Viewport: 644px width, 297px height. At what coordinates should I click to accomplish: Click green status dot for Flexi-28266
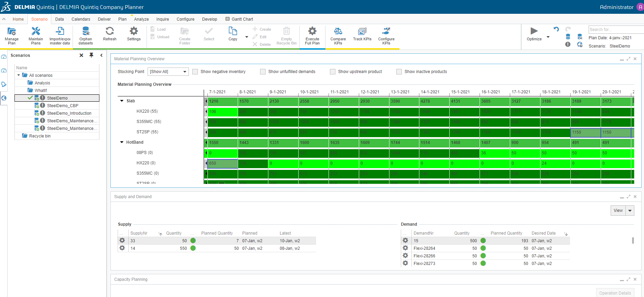483,256
